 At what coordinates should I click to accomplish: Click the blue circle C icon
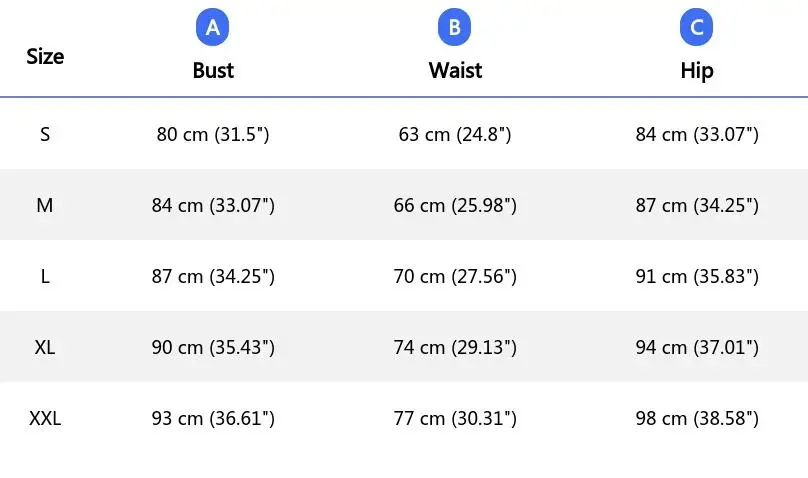point(697,28)
